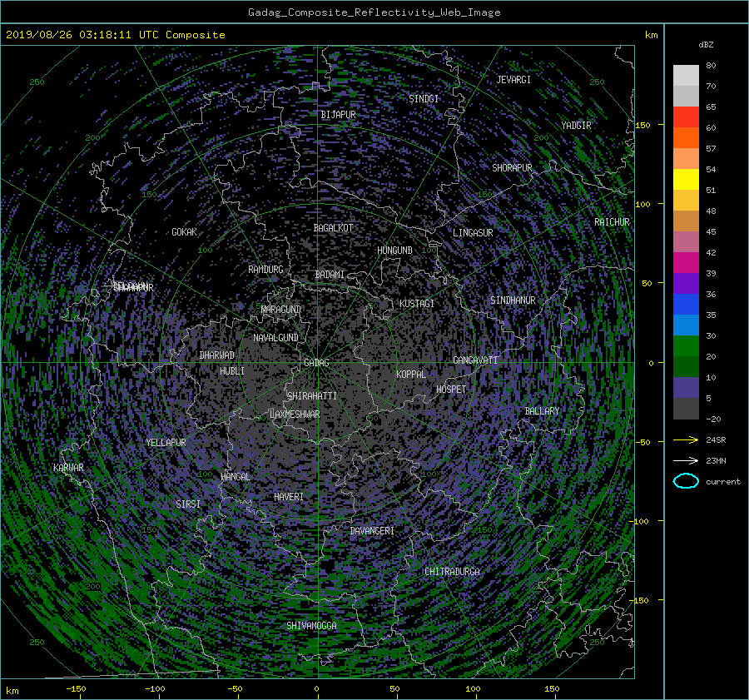This screenshot has width=749, height=700.
Task: Click the blue 36 dBZ legend swatch
Action: click(x=686, y=304)
